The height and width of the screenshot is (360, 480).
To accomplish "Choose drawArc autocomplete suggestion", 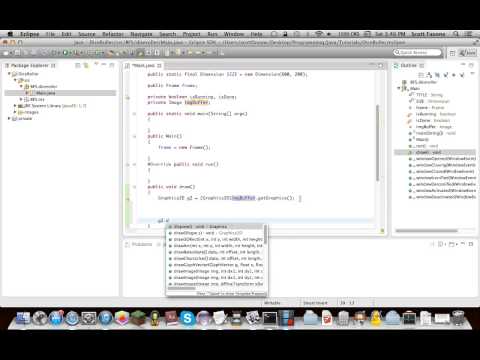I will (215, 246).
